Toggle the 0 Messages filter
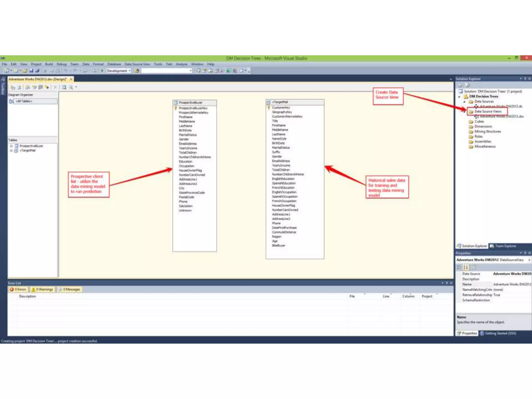 69,289
